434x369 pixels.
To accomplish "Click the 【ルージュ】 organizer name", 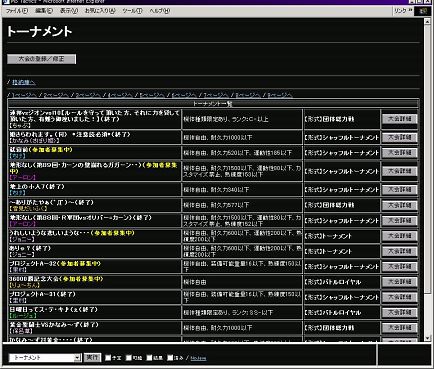I will pyautogui.click(x=23, y=316).
